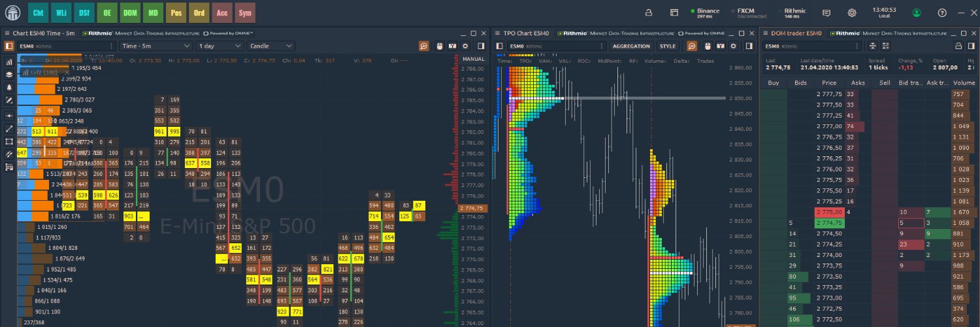Screen dimensions: 980x327
Task: Open the layers icon in chart sidebar
Action: 9,75
